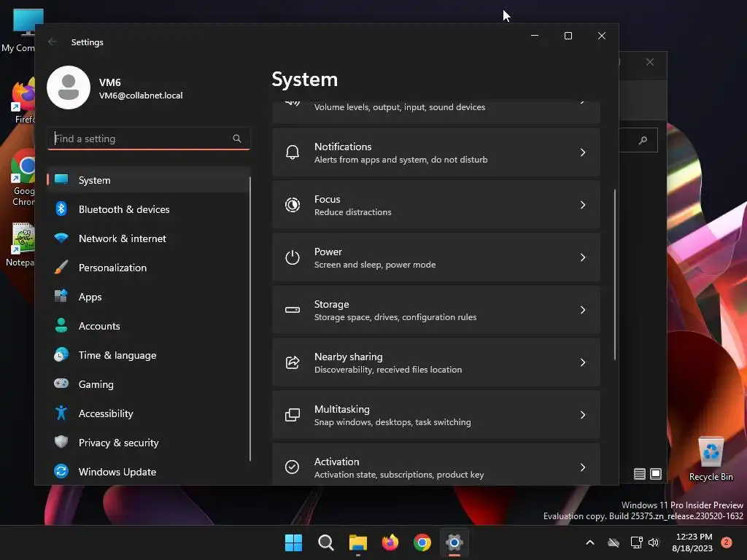Click the Apps icon in sidebar
747x560 pixels.
(61, 296)
